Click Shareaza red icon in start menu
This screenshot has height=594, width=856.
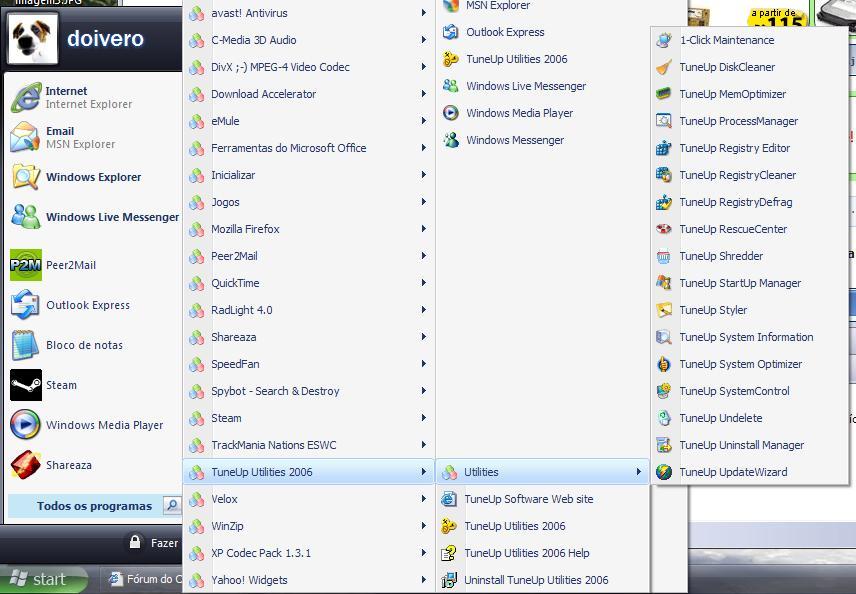click(26, 465)
